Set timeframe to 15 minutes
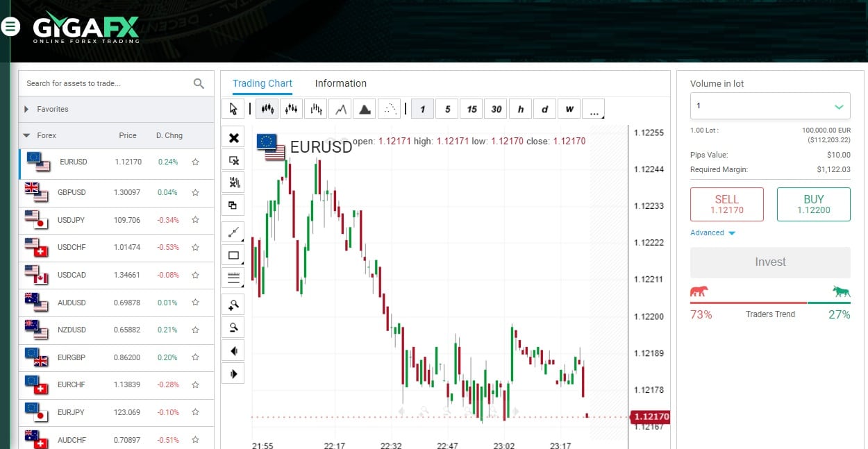 tap(471, 109)
